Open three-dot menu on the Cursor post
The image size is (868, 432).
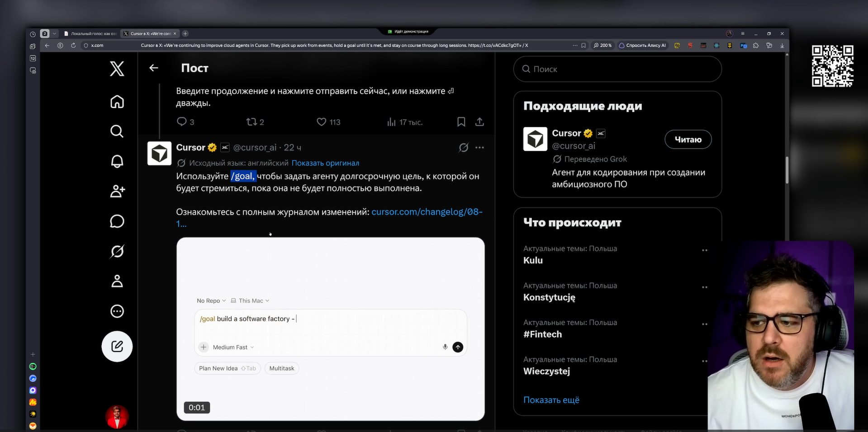point(479,148)
